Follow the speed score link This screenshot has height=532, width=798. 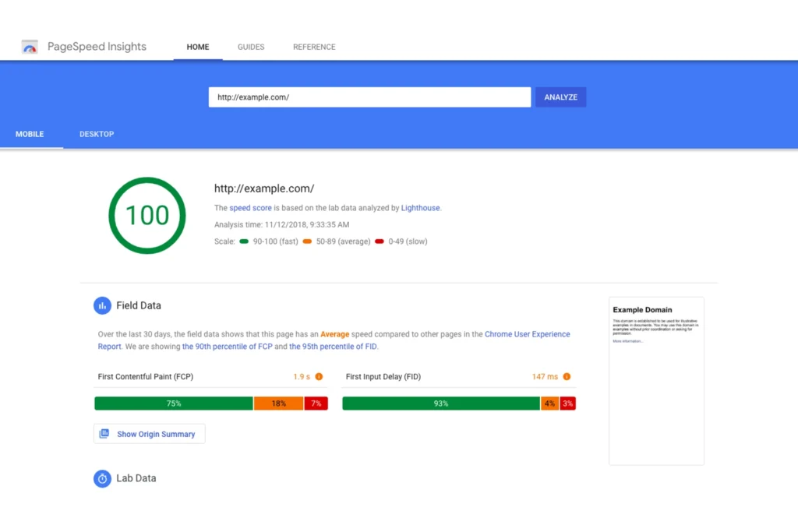coord(250,208)
